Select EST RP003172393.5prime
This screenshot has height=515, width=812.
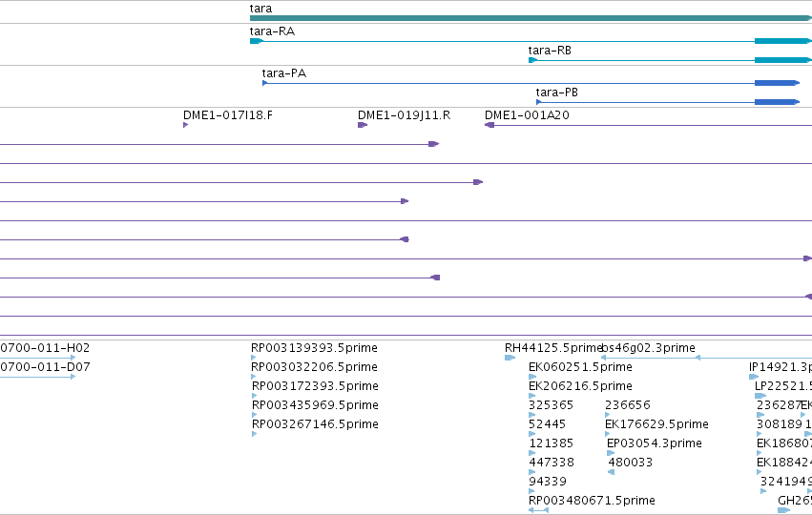pyautogui.click(x=254, y=396)
